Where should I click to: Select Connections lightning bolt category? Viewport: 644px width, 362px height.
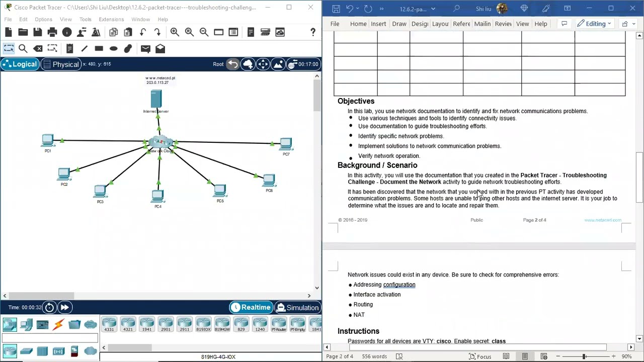click(x=58, y=324)
